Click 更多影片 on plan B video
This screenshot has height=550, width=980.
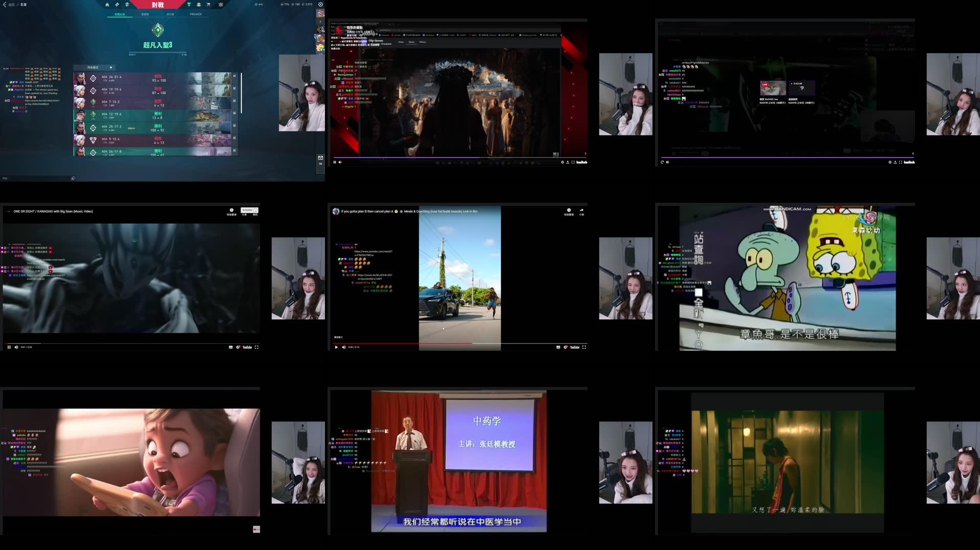click(338, 337)
